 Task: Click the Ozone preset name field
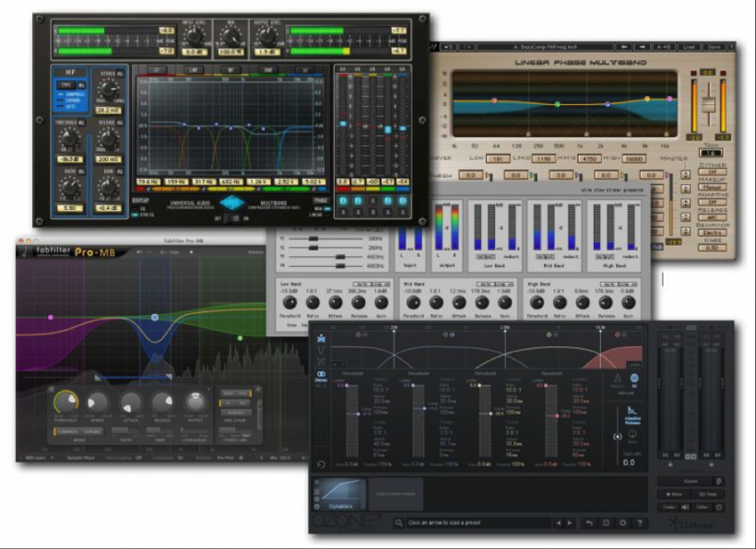478,522
